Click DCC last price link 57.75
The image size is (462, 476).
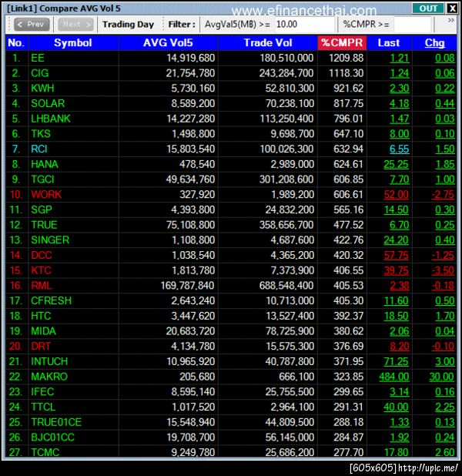[x=396, y=255]
